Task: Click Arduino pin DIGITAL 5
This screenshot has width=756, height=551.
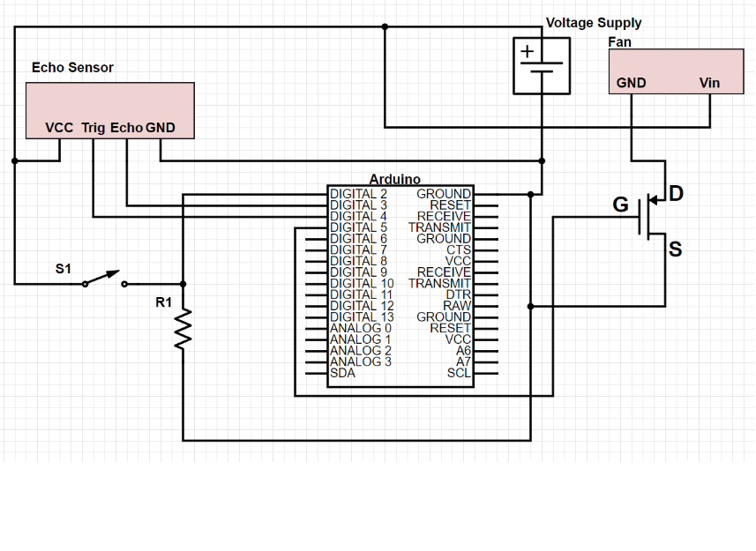Action: pos(358,227)
